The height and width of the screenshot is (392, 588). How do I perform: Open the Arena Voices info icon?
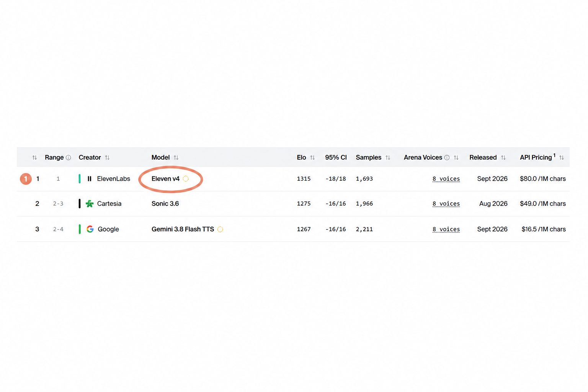pos(447,158)
